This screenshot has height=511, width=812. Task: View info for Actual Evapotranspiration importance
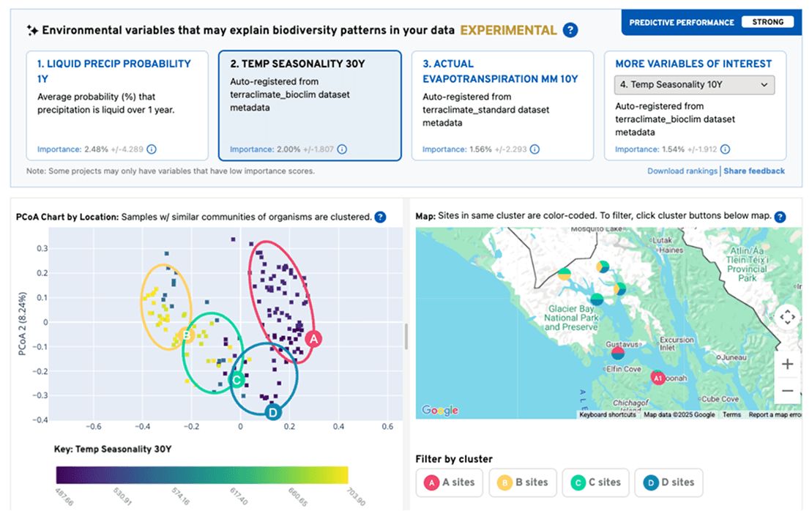pos(535,148)
